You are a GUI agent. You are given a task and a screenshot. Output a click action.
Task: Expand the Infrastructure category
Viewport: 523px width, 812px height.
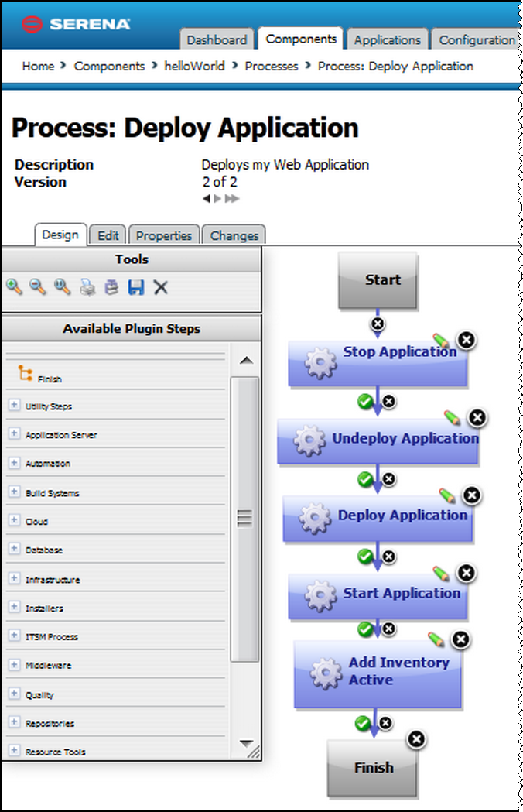pos(15,578)
